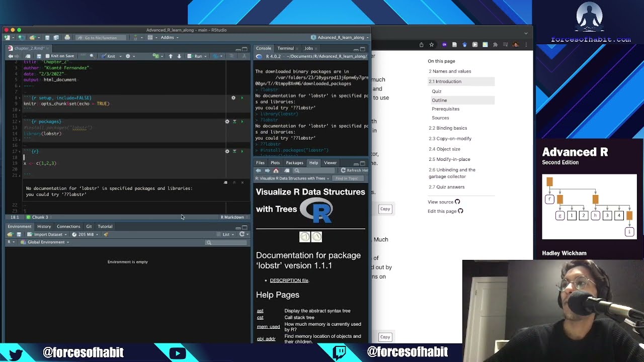Go to Help home page

tap(276, 170)
